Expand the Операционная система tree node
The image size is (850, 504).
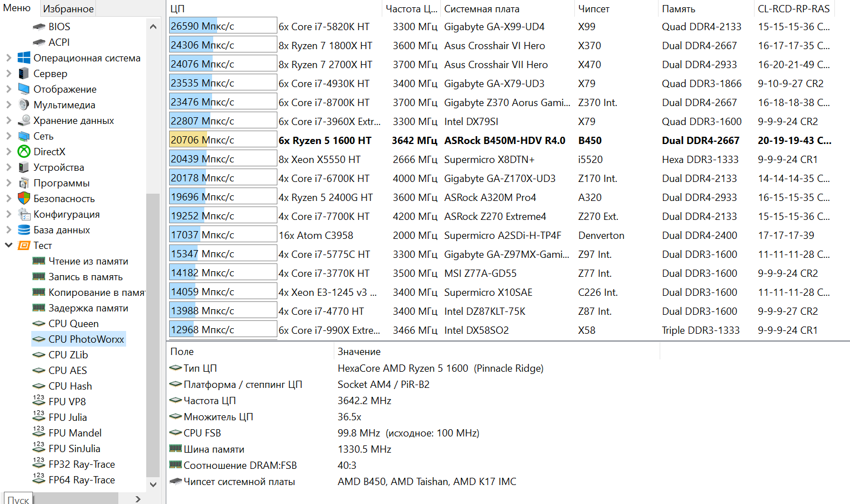click(8, 58)
